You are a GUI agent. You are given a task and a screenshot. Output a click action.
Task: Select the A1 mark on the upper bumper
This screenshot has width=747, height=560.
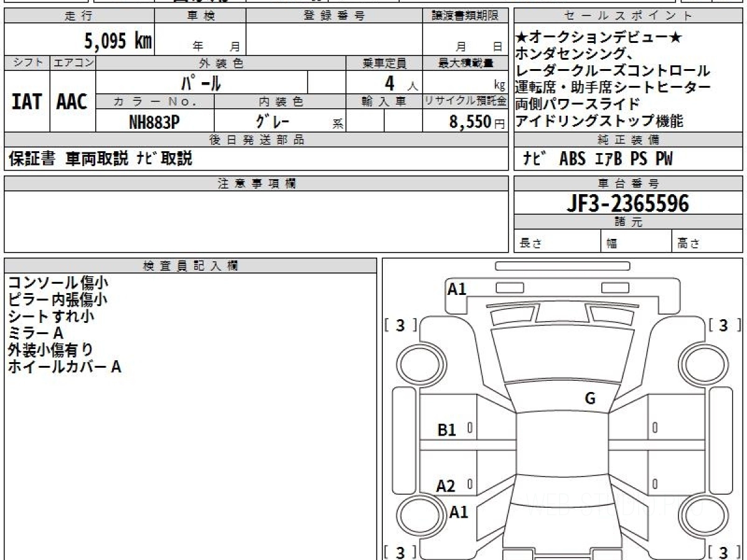pyautogui.click(x=457, y=289)
